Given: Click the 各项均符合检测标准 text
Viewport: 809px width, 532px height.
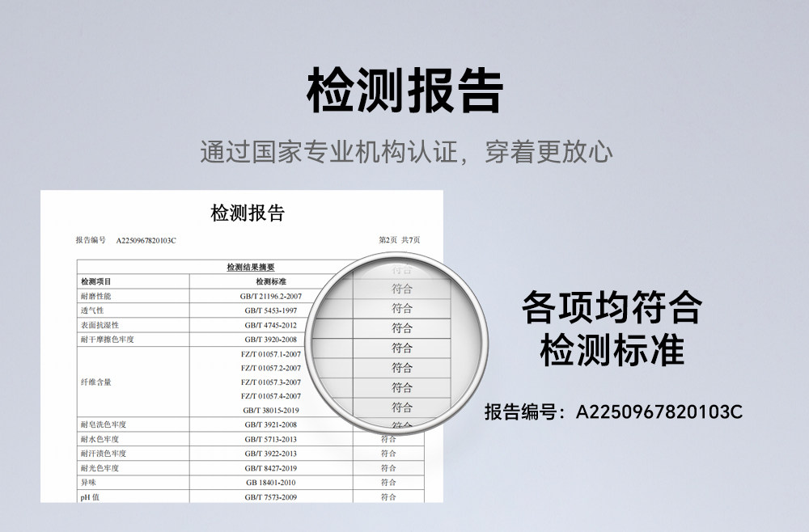Looking at the screenshot, I should [612, 329].
